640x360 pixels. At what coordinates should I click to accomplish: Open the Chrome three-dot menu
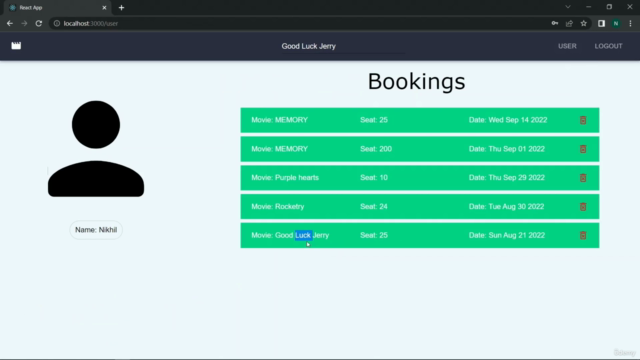tap(630, 24)
